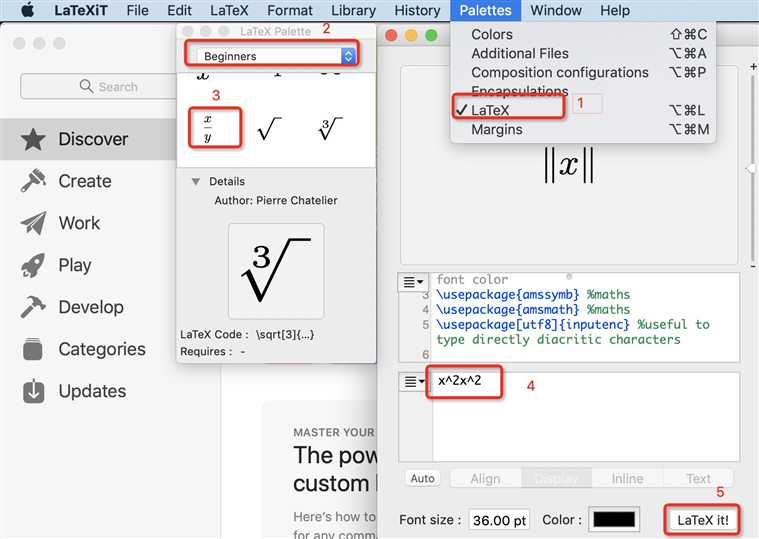This screenshot has width=759, height=539.
Task: Open Play in App Store sidebar
Action: pyautogui.click(x=88, y=265)
